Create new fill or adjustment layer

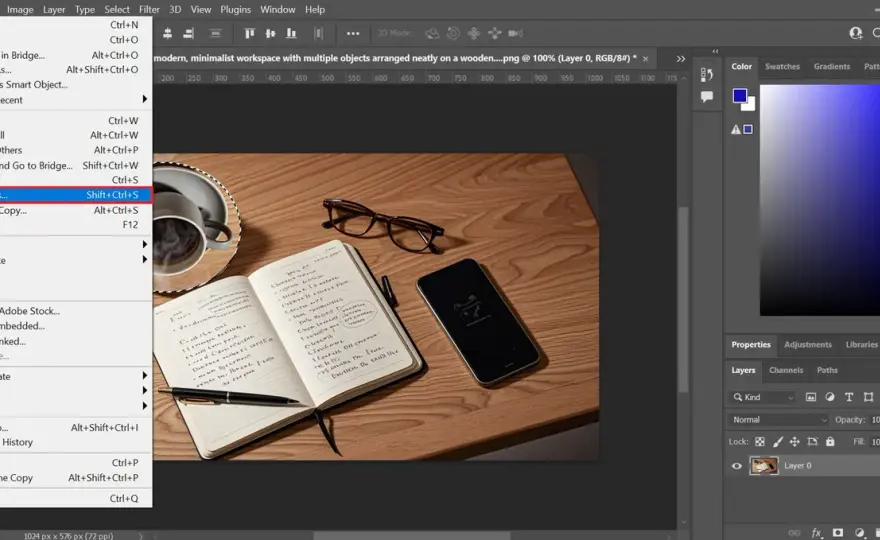(859, 533)
